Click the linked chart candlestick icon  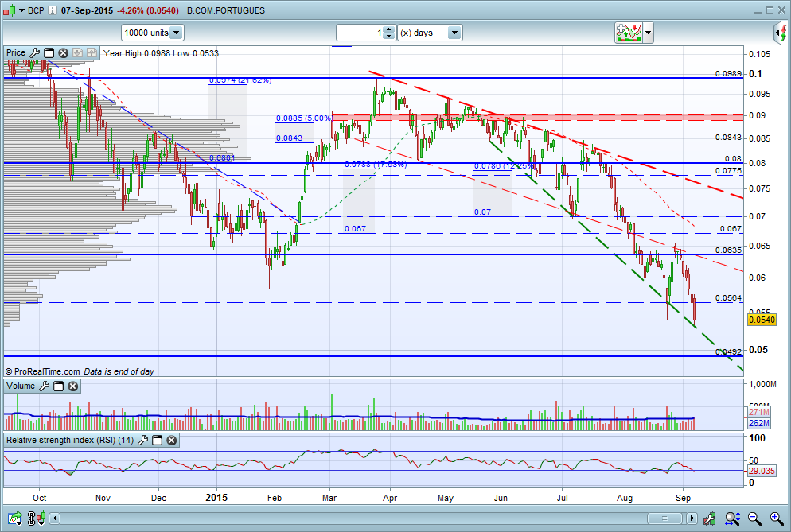tap(37, 518)
